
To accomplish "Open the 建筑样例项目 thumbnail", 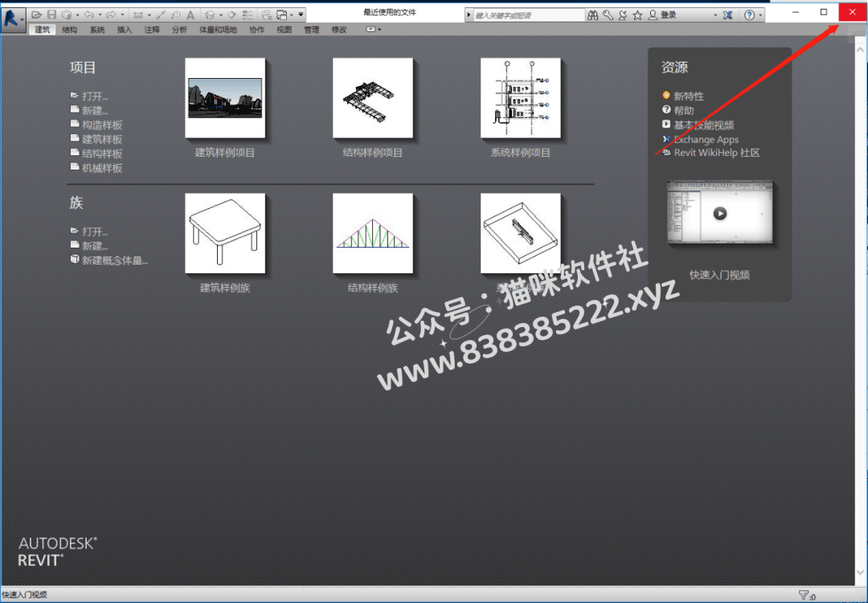I will tap(225, 98).
